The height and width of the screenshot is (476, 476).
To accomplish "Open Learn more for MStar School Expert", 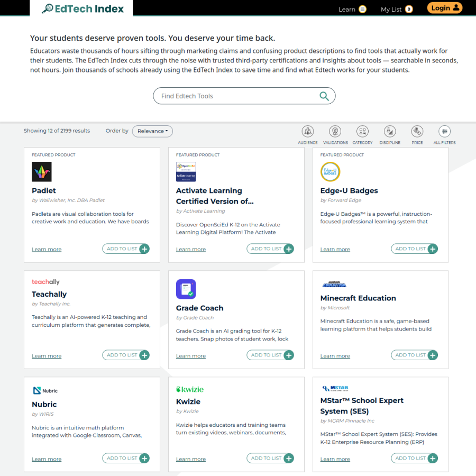I will tap(335, 459).
